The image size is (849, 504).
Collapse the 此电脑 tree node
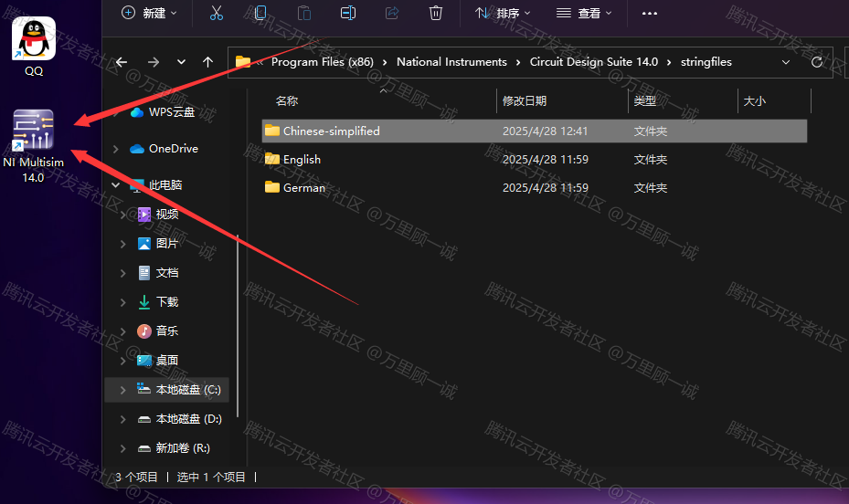tap(115, 185)
